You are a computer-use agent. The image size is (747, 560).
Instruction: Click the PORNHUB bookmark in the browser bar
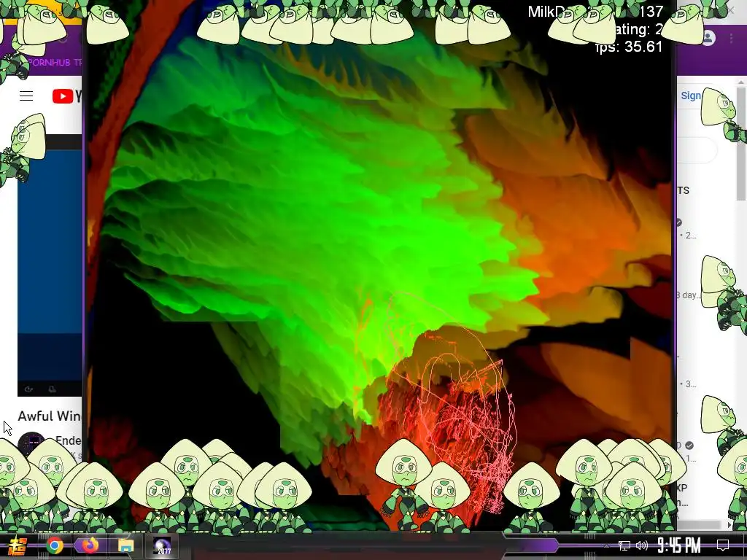(x=54, y=62)
